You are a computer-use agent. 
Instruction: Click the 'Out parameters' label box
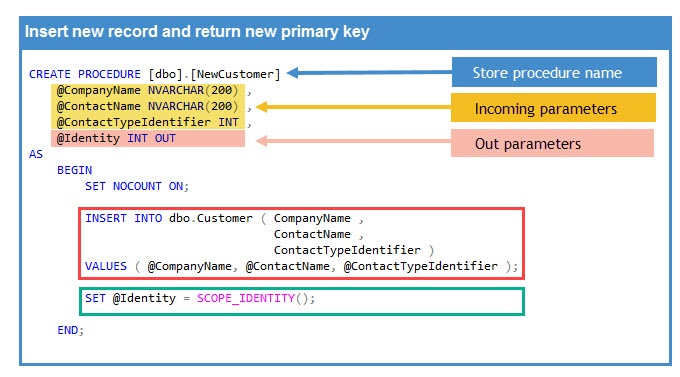[552, 143]
